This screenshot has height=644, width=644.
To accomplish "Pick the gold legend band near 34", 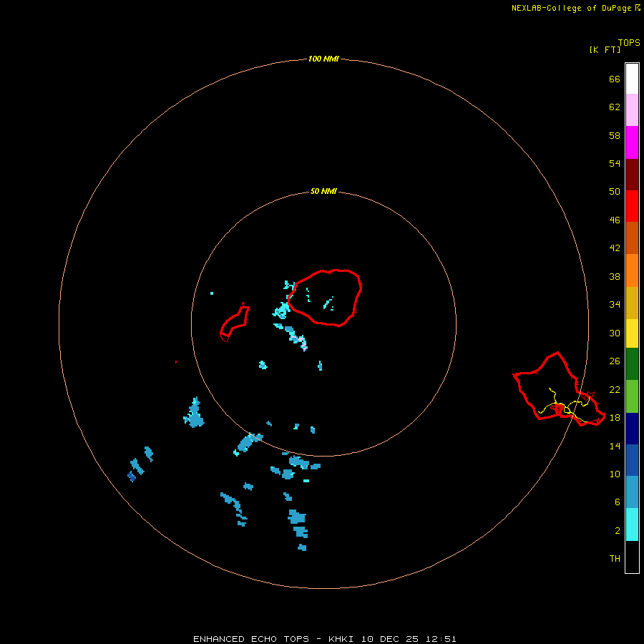I will click(632, 303).
